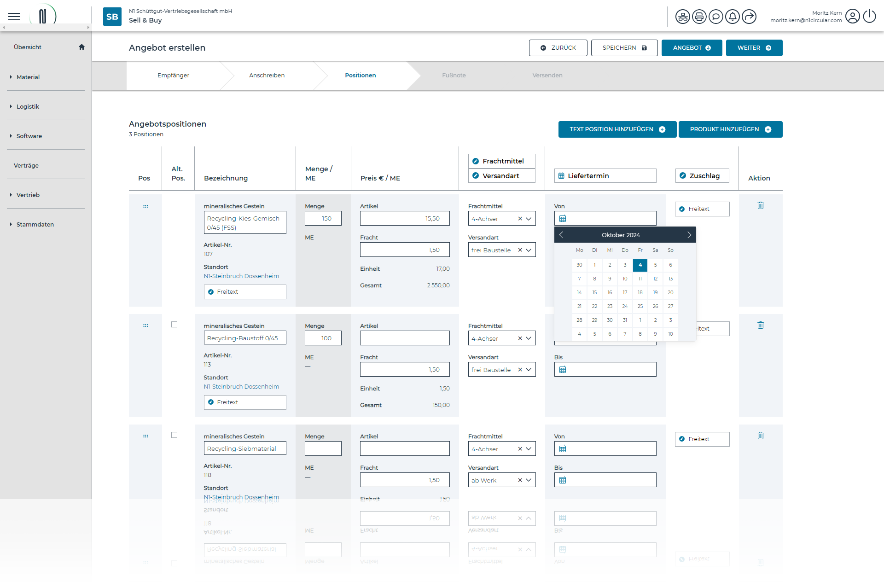Open the hamburger menu icon
This screenshot has width=884, height=588.
[14, 17]
